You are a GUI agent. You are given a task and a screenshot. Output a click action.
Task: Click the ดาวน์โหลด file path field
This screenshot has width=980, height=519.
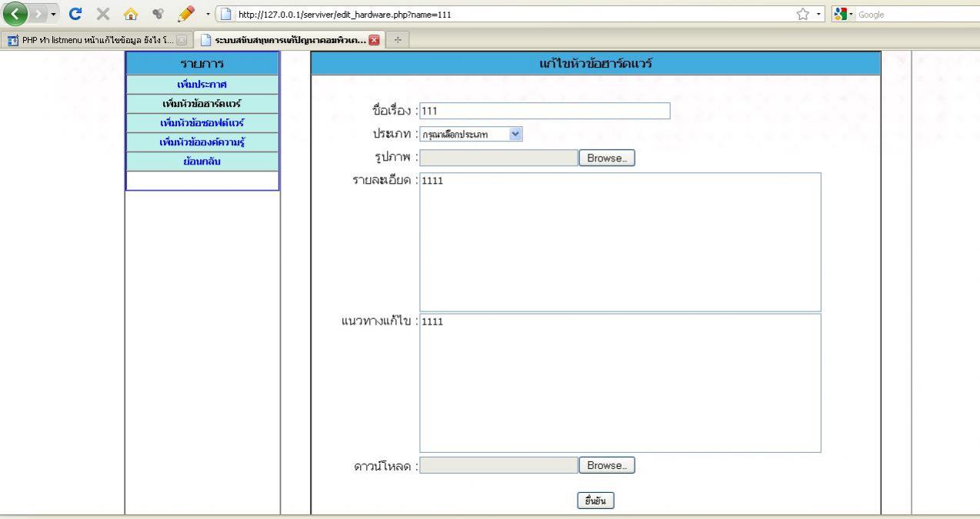(498, 465)
